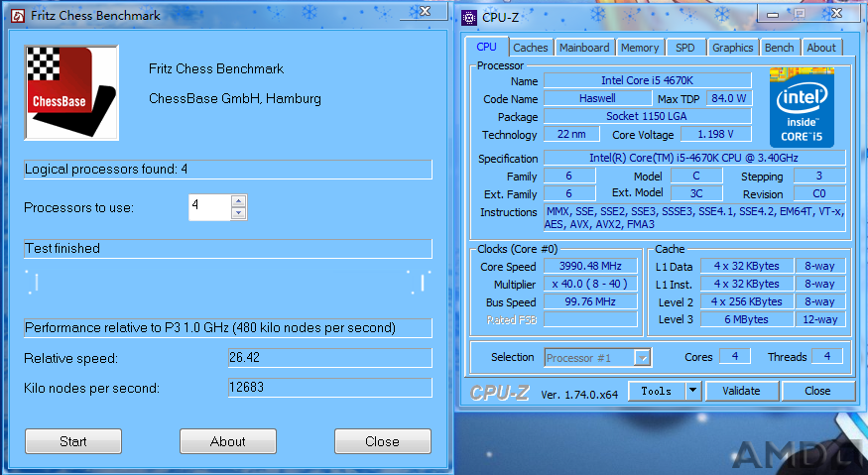Click the Tools button in CPU-Z
The image size is (868, 475).
[657, 391]
